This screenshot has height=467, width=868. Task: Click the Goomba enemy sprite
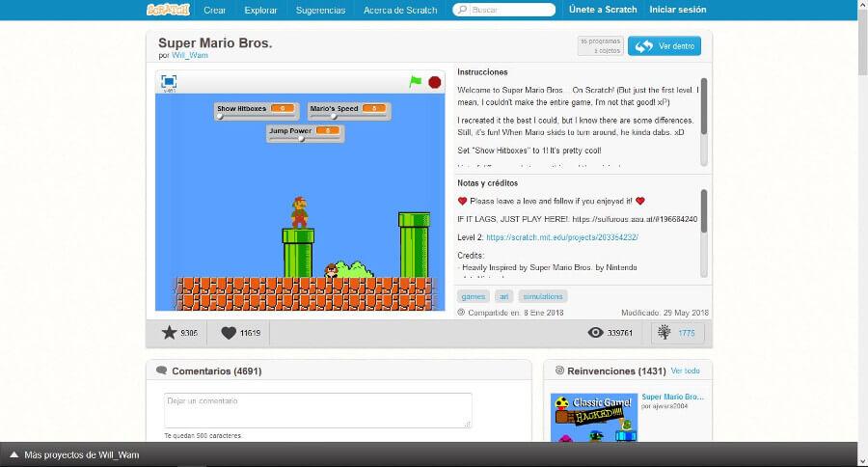coord(331,270)
